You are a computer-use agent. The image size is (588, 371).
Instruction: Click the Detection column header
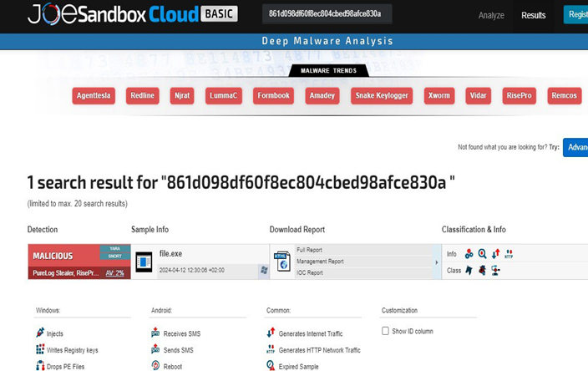point(43,230)
